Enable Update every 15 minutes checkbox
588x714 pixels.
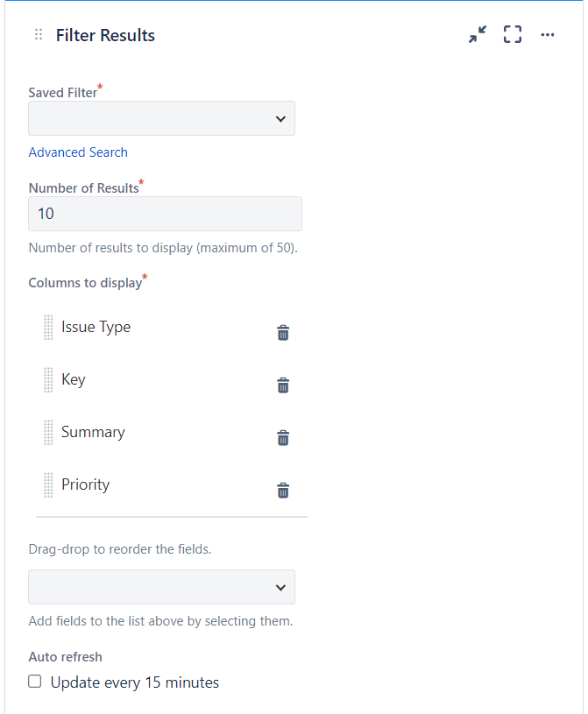pos(35,682)
